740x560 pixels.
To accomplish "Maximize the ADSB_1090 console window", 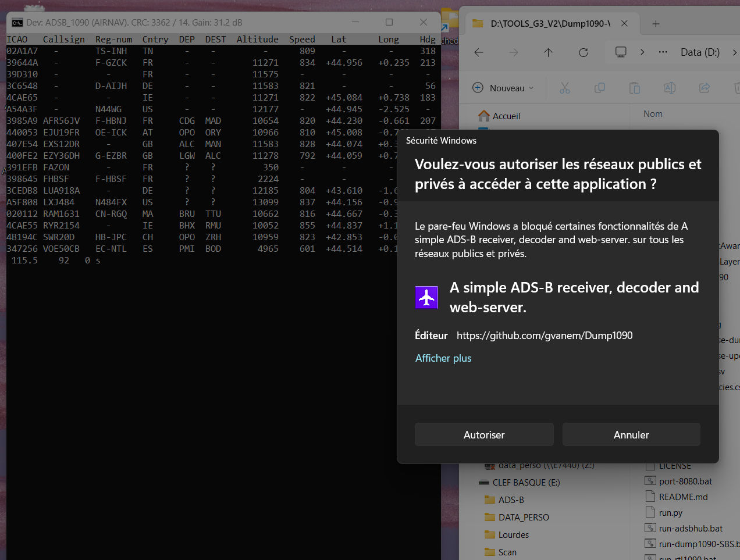I will 389,22.
